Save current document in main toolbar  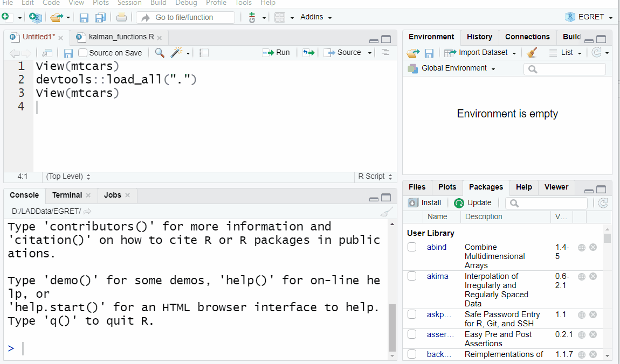84,18
